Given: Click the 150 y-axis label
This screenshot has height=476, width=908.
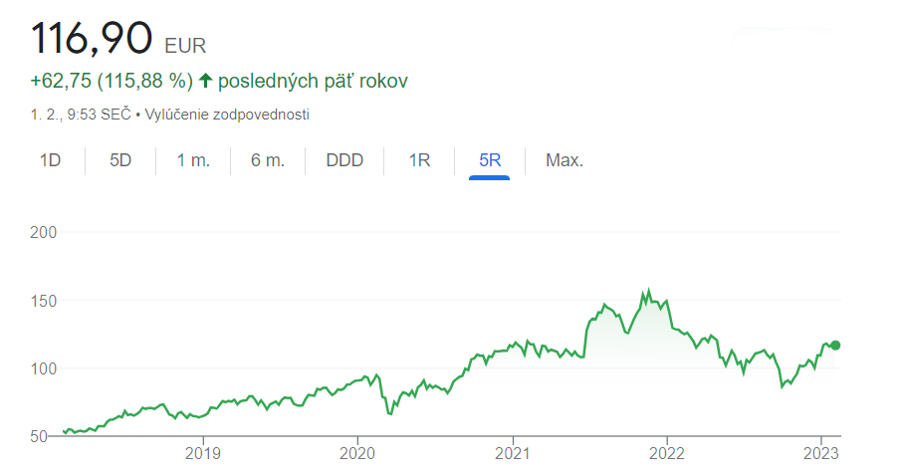Looking at the screenshot, I should pos(43,300).
